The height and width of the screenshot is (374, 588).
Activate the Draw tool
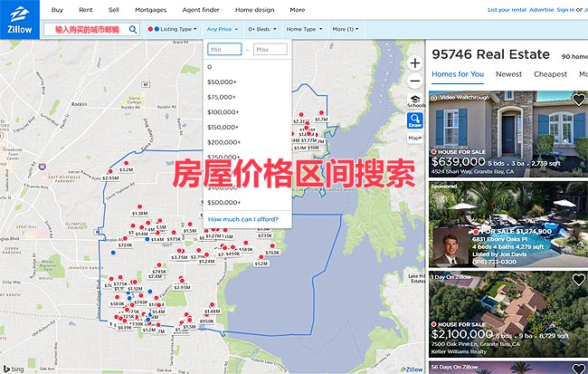[414, 120]
